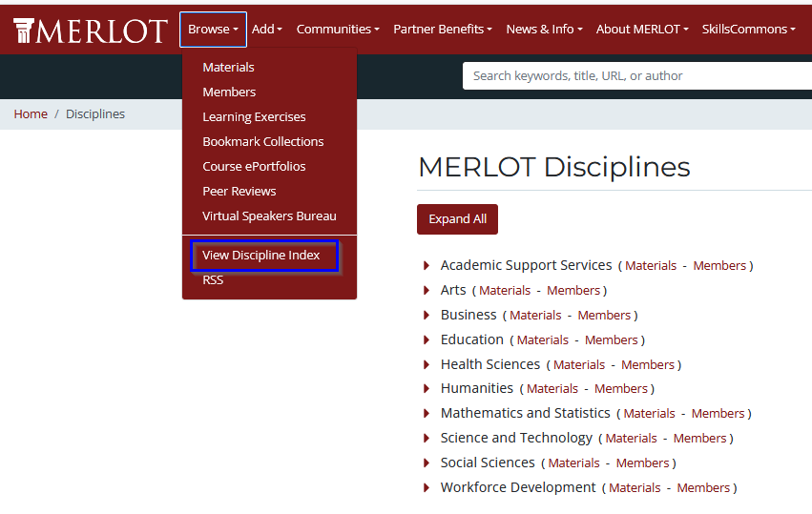Screen dimensions: 812x514
Task: Expand the Business discipline arrow
Action: pos(427,316)
